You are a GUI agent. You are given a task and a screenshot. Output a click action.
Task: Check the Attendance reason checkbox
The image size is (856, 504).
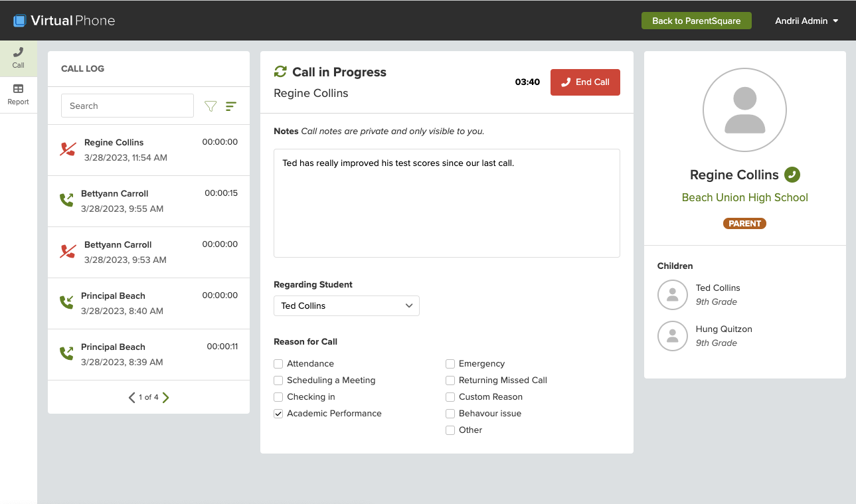[x=278, y=364]
